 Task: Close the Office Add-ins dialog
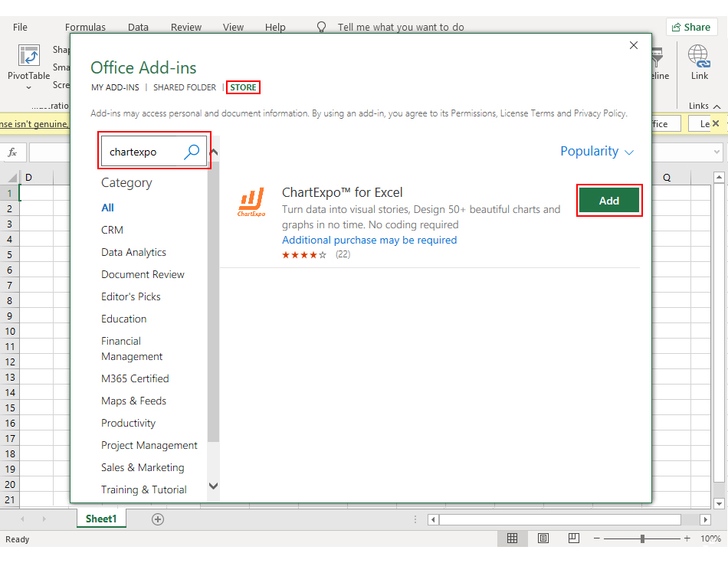633,45
